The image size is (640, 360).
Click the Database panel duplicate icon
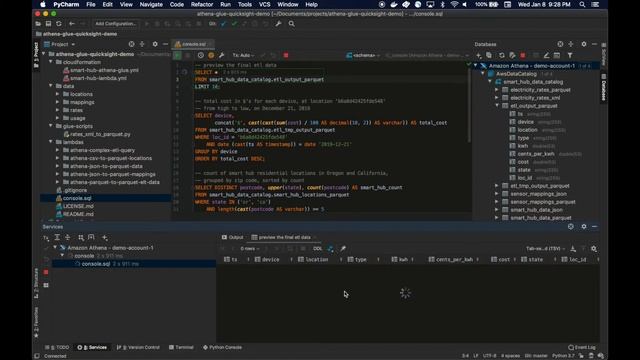(x=489, y=55)
